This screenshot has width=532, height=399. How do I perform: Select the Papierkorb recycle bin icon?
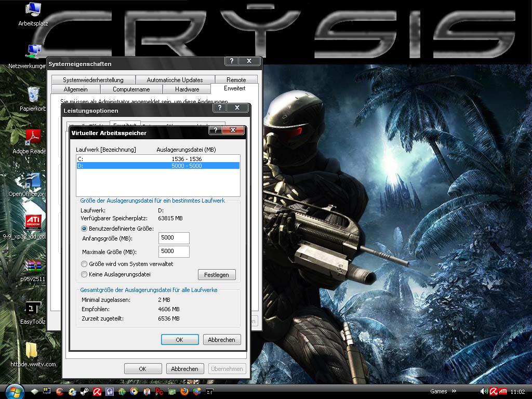pos(33,99)
